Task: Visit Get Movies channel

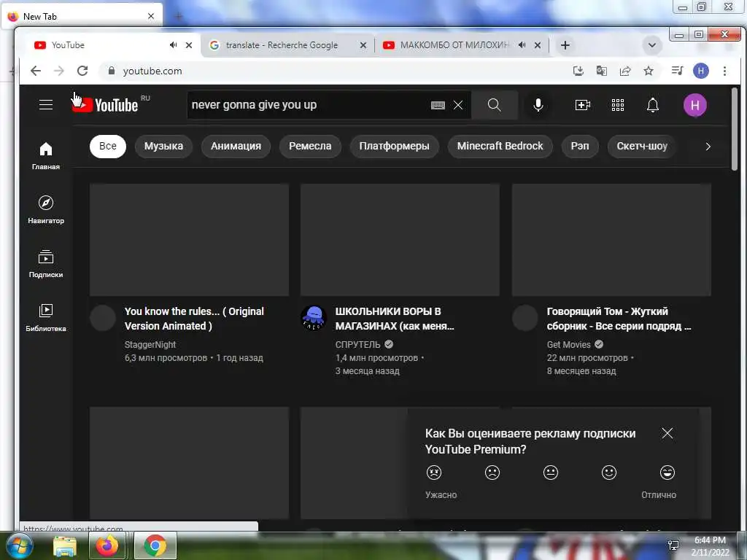Action: [x=568, y=344]
